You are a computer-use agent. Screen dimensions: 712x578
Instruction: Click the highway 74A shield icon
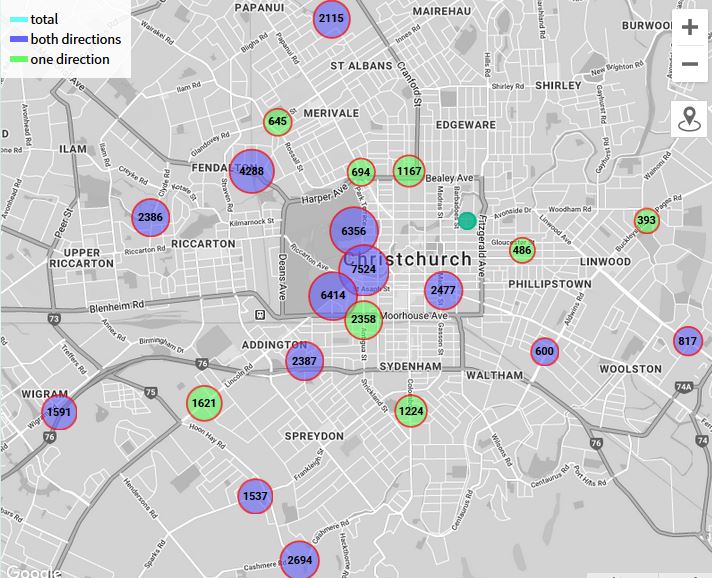tap(683, 387)
